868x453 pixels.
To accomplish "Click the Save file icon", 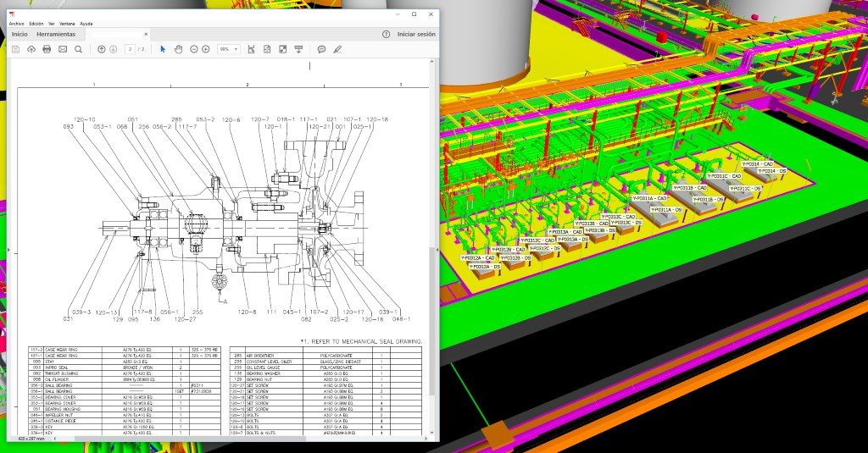I will (x=15, y=49).
